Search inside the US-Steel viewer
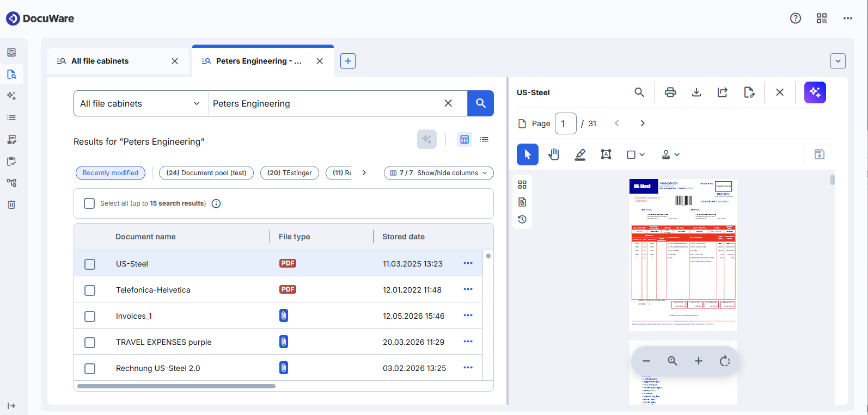868x415 pixels. (639, 92)
